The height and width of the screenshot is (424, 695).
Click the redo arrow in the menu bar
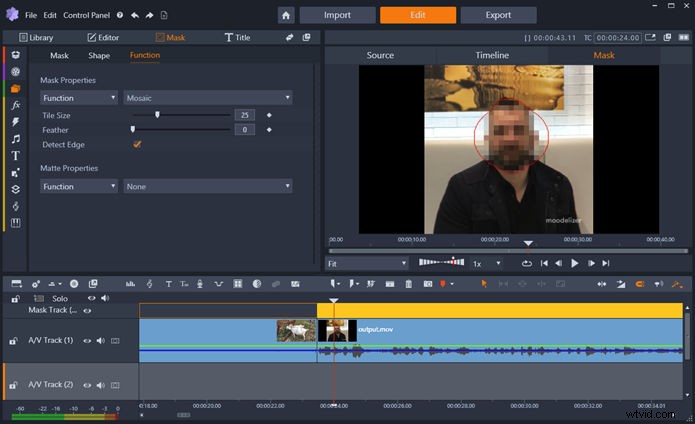pyautogui.click(x=149, y=16)
